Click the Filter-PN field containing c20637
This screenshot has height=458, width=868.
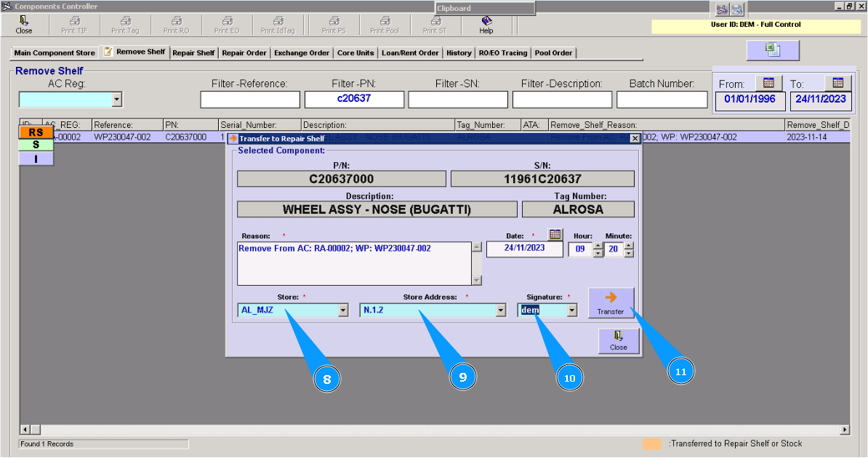(x=354, y=100)
